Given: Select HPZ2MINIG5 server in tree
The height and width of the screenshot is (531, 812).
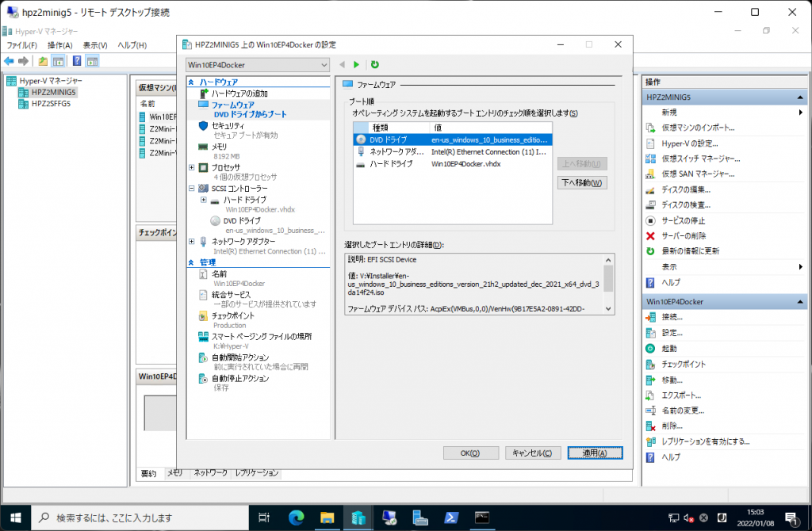Looking at the screenshot, I should pyautogui.click(x=53, y=92).
